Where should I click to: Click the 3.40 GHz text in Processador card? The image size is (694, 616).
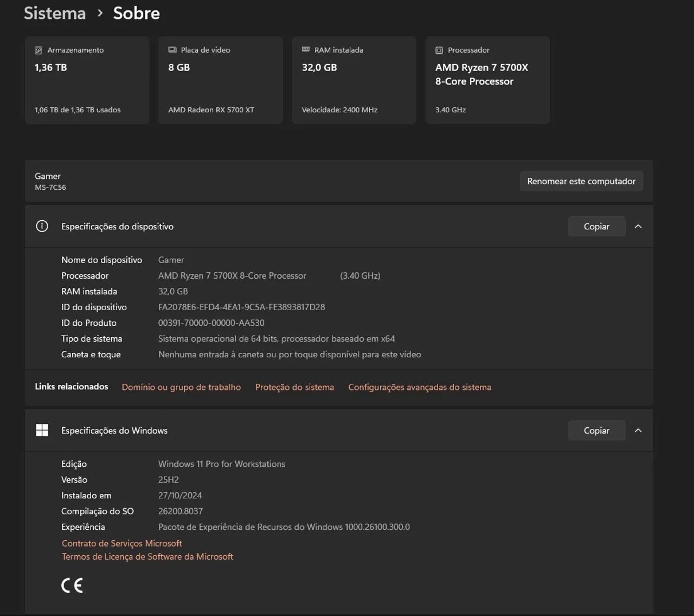(451, 110)
